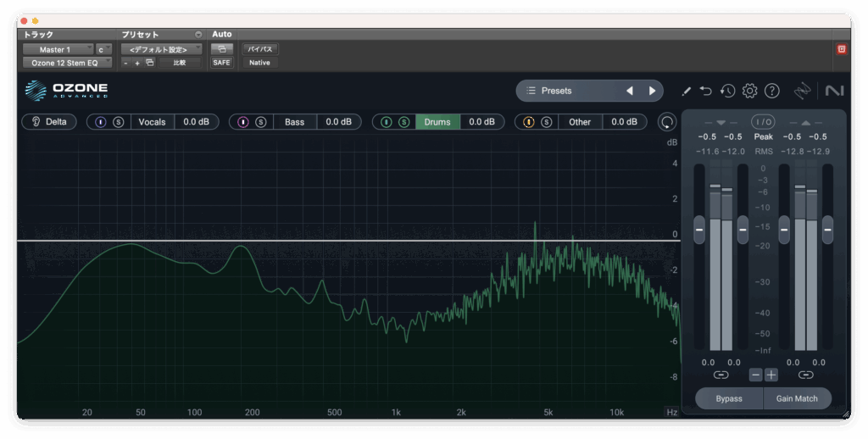The image size is (868, 439).
Task: Solo the Other stem
Action: 547,122
